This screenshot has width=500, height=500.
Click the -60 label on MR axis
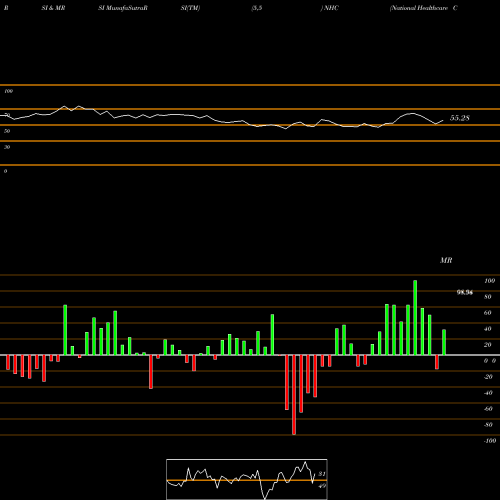(x=488, y=409)
